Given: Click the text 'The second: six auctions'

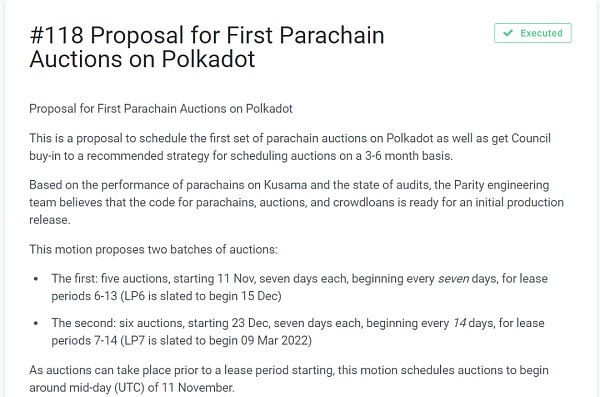Looking at the screenshot, I should pos(118,323).
